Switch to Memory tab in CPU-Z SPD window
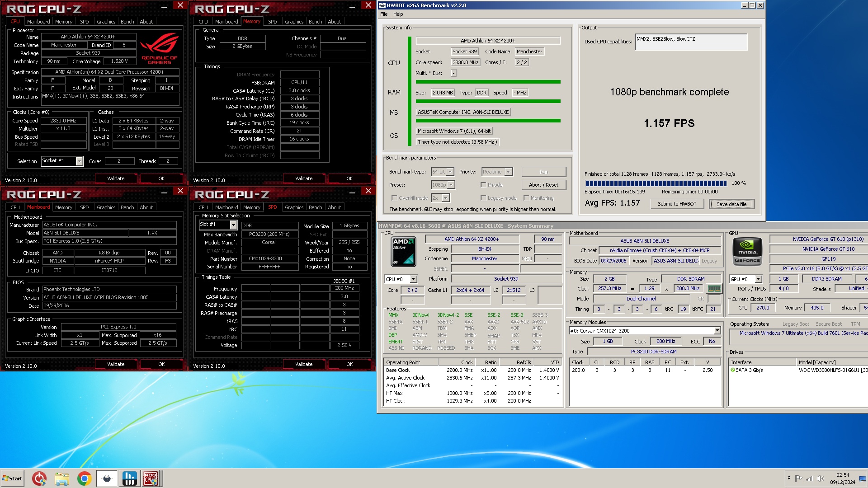The image size is (868, 488). [x=252, y=207]
